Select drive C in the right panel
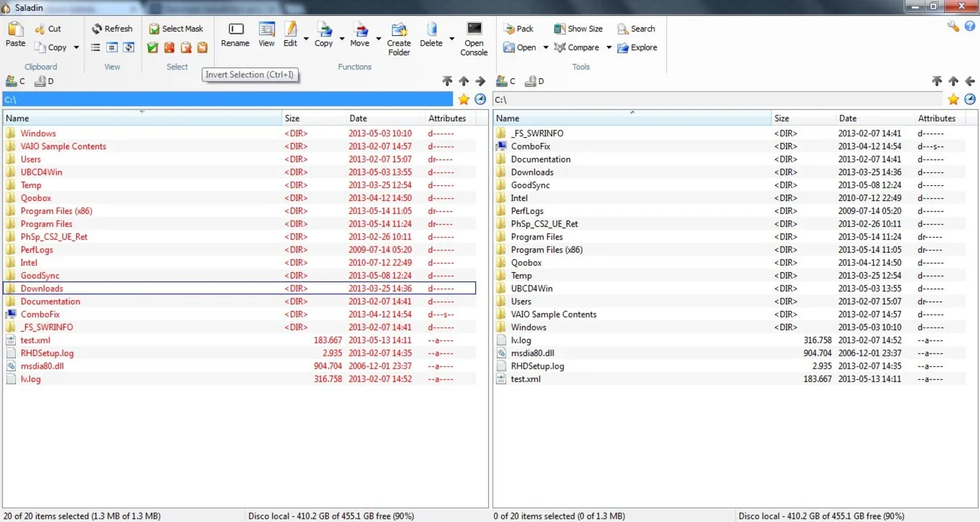This screenshot has width=980, height=522. coord(506,82)
